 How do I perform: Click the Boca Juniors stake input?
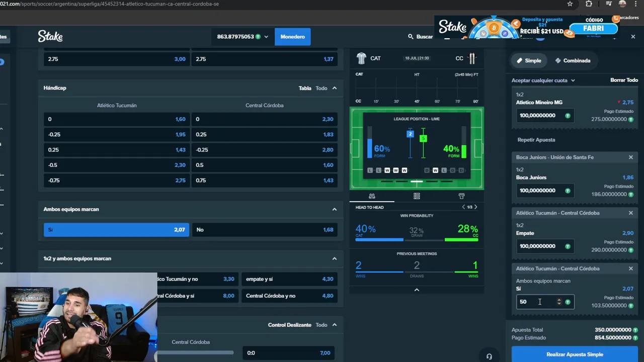coord(545,191)
